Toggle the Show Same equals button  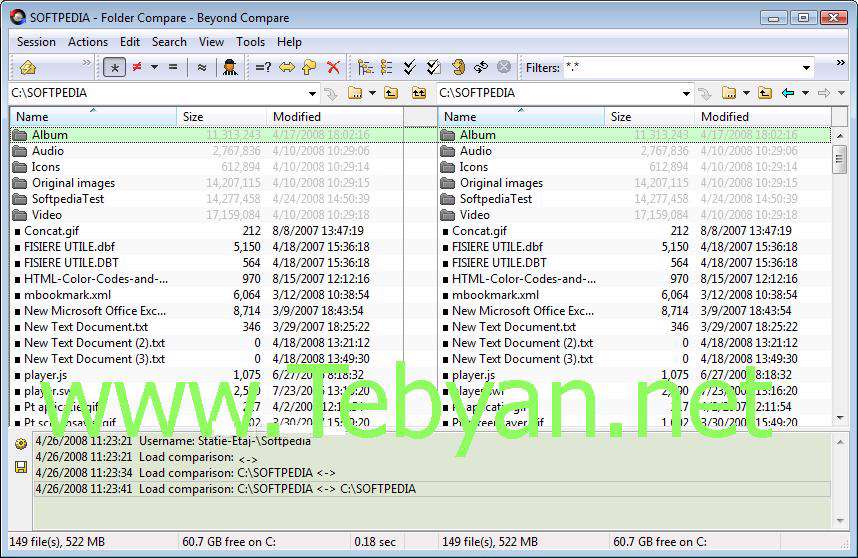click(x=173, y=67)
